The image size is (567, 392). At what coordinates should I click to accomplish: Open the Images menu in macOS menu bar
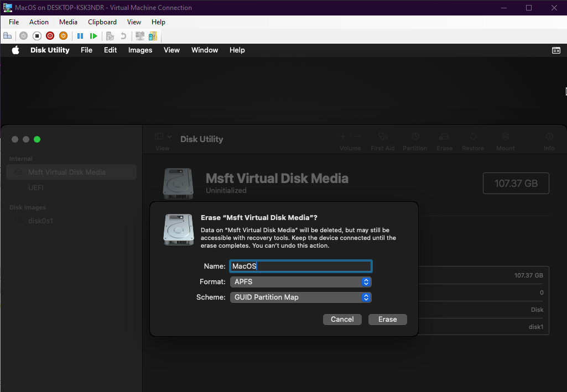(x=140, y=50)
